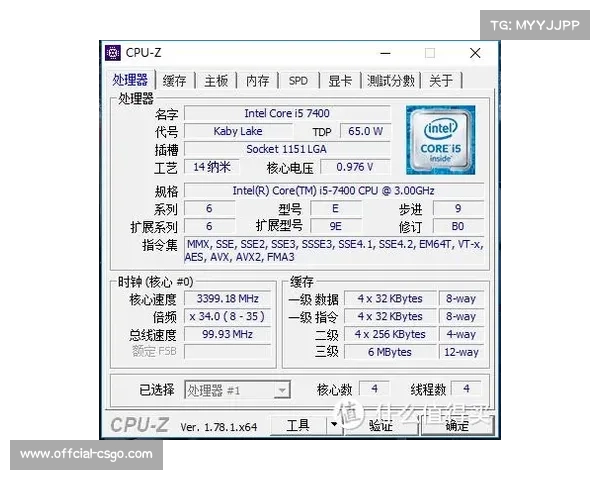The image size is (600, 480).
Task: Click the 4-way associativity value
Action: pos(461,334)
